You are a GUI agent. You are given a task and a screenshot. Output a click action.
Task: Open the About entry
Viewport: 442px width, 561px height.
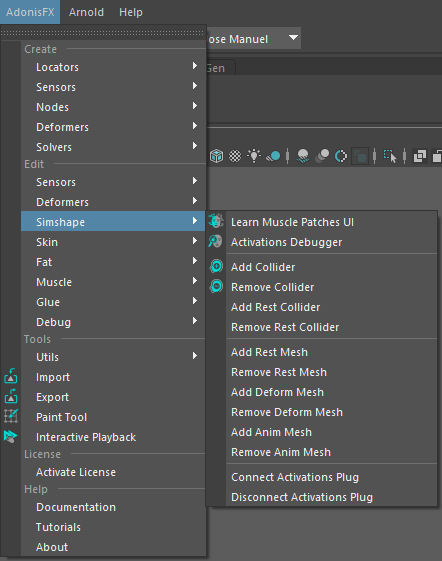click(113, 547)
